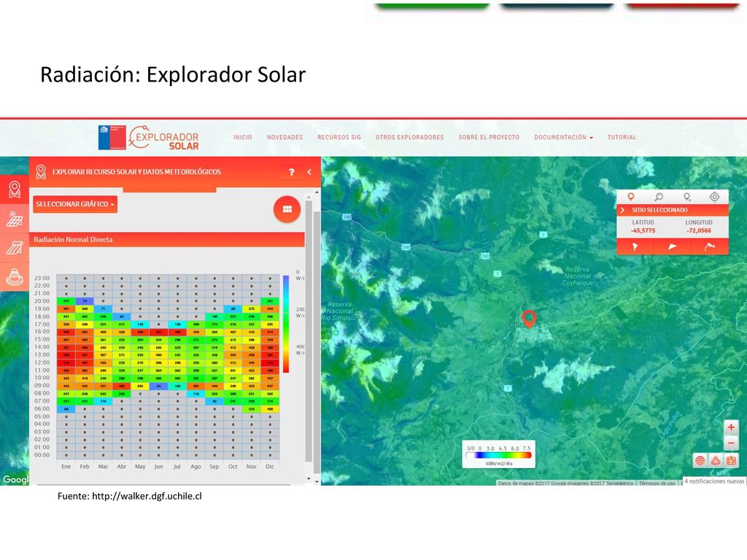Click the latitude value -45,5775
Screen dimensions: 747x560
(x=643, y=230)
